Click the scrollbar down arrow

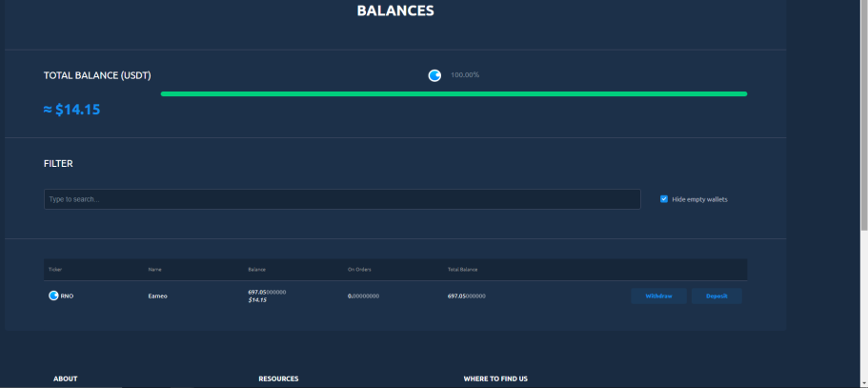[x=863, y=383]
